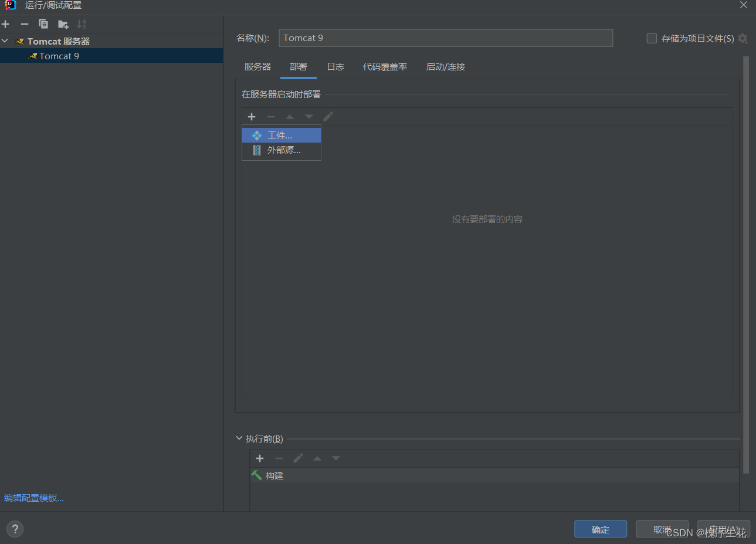Select Tomcat 服务器 group row
This screenshot has height=544, width=756.
[x=111, y=41]
